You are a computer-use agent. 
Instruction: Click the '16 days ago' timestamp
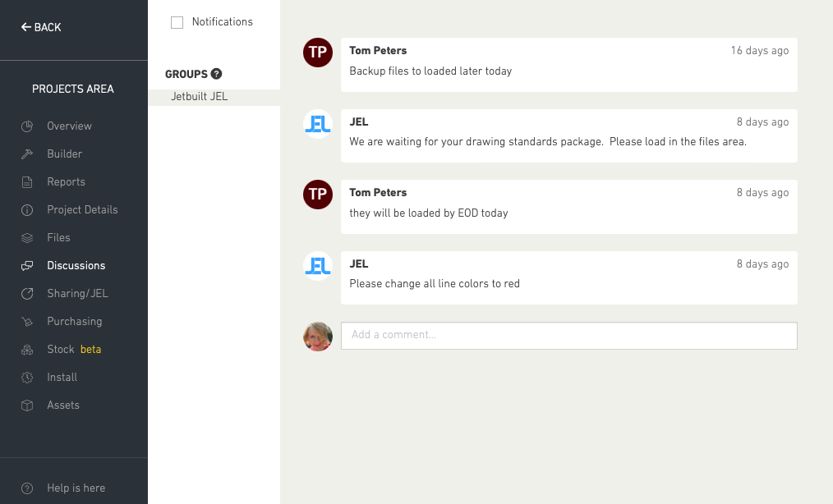(x=760, y=50)
